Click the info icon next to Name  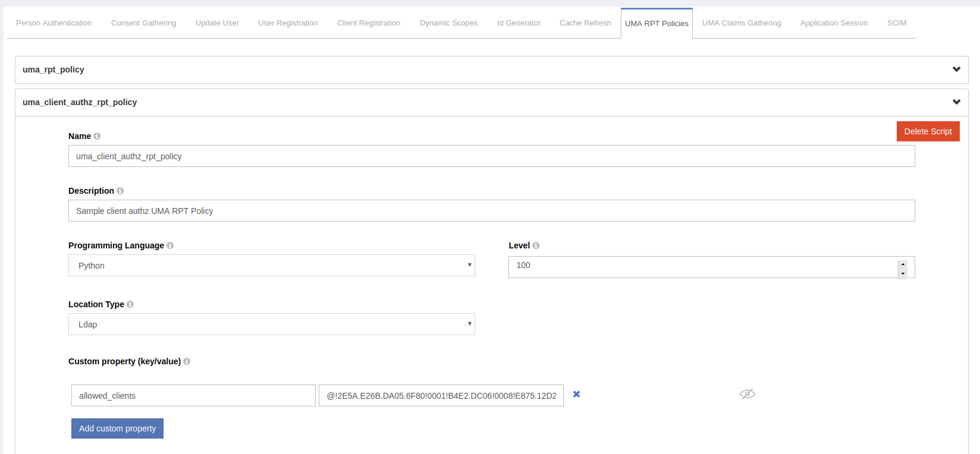[x=97, y=136]
